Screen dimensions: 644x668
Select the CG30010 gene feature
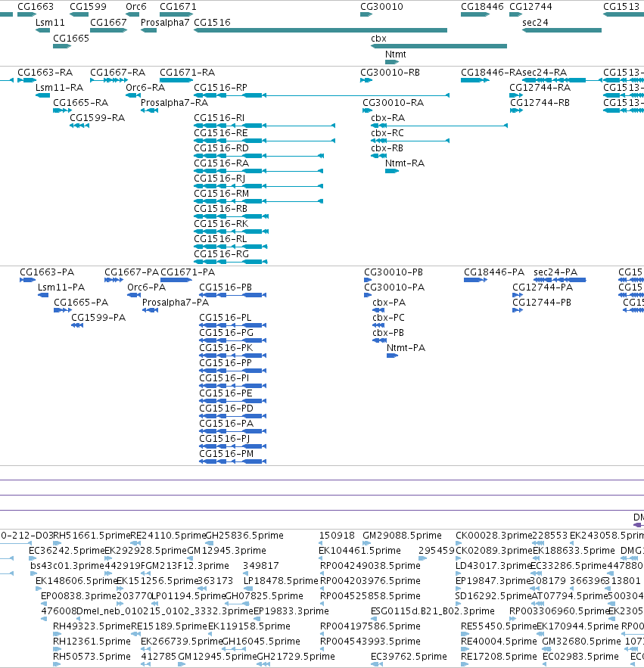[366, 14]
